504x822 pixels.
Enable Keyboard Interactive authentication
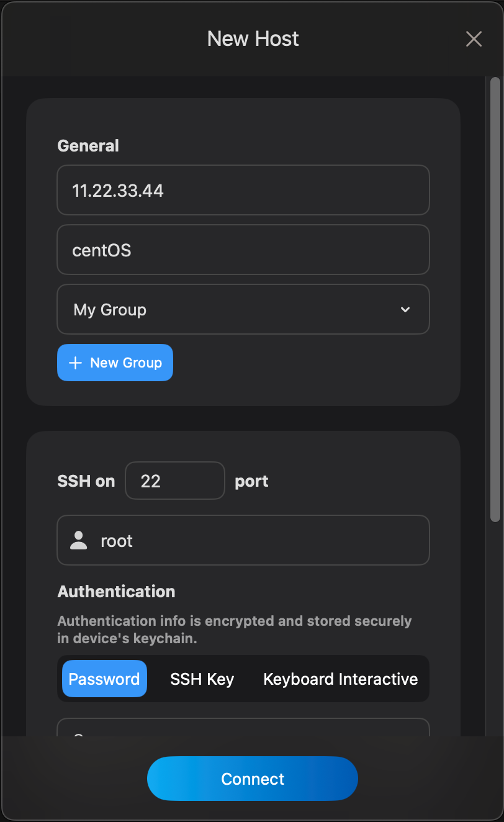coord(340,679)
